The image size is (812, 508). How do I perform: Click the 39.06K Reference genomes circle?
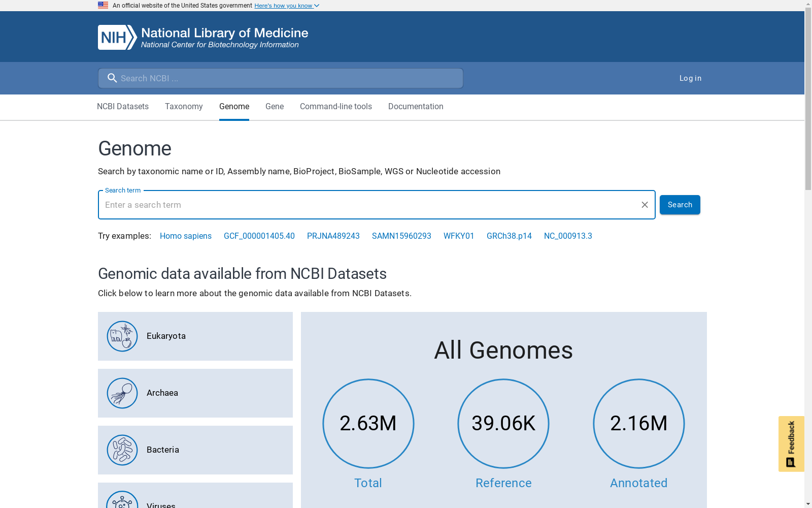point(503,424)
